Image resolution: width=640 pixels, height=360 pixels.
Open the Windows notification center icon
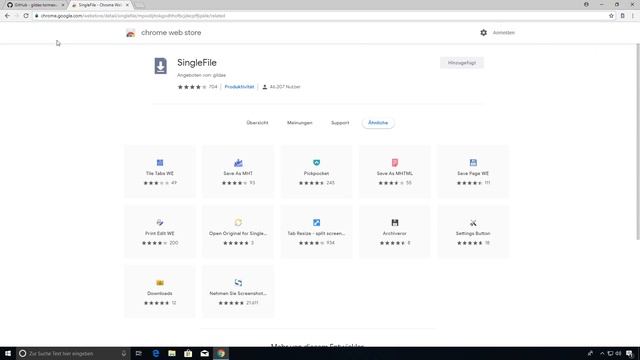629,353
